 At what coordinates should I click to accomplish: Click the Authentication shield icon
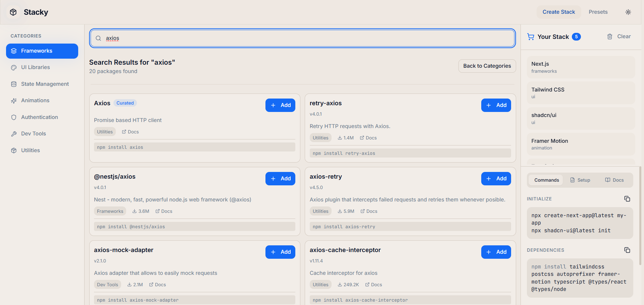tap(14, 117)
